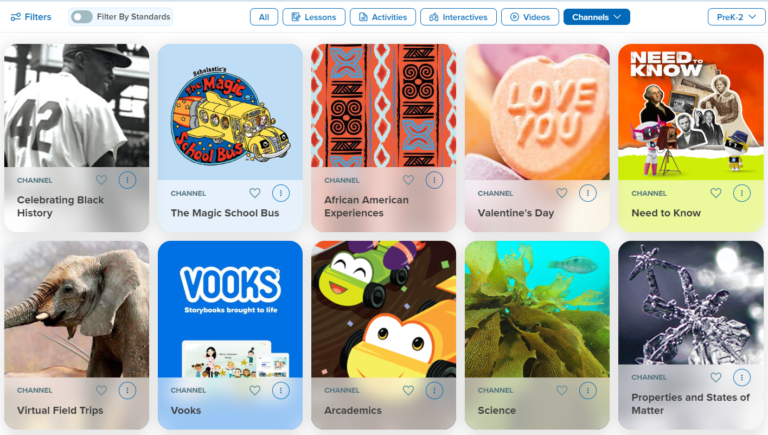This screenshot has height=435, width=768.
Task: Favorite African American Experiences channel
Action: tap(408, 180)
